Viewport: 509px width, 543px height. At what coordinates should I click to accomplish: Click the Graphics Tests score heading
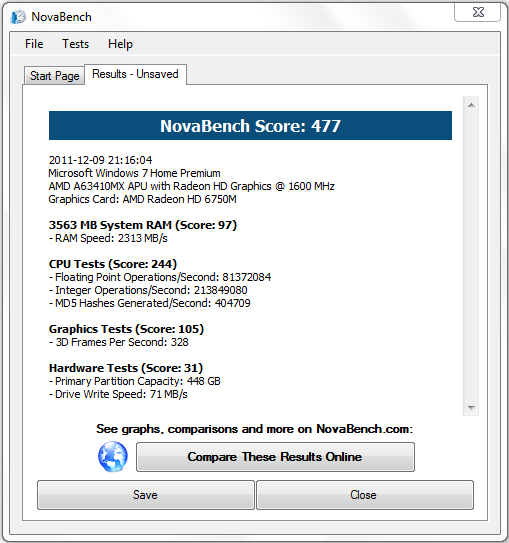[x=126, y=329]
